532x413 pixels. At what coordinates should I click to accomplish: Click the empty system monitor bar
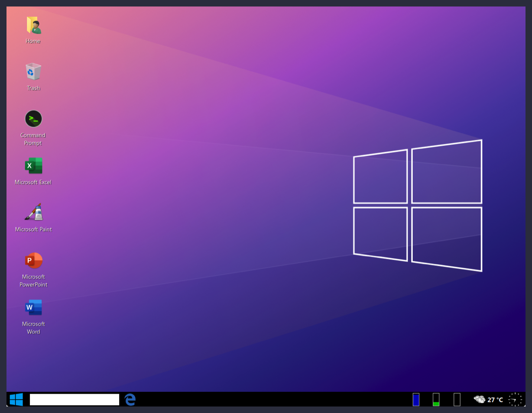click(457, 400)
